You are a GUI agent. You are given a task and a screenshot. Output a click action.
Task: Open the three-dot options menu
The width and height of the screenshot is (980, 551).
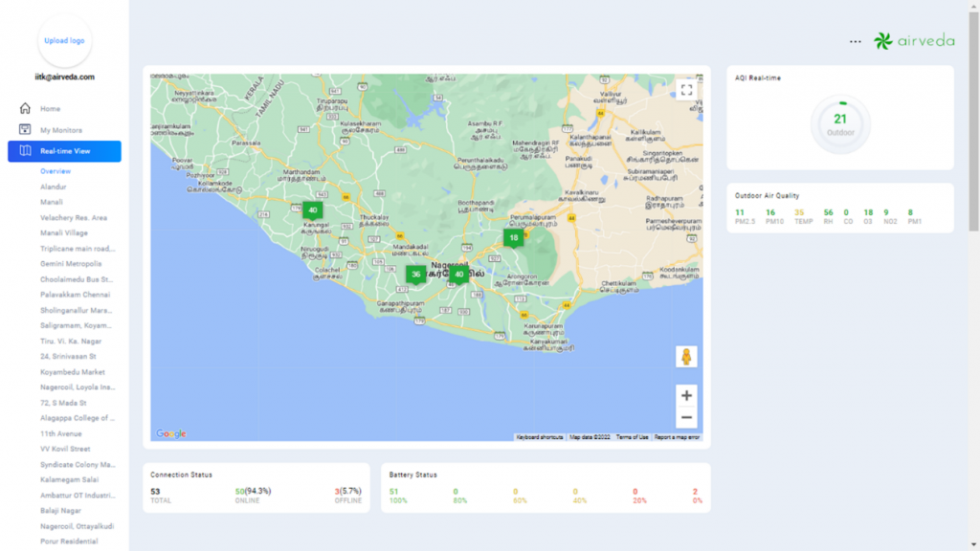coord(855,41)
